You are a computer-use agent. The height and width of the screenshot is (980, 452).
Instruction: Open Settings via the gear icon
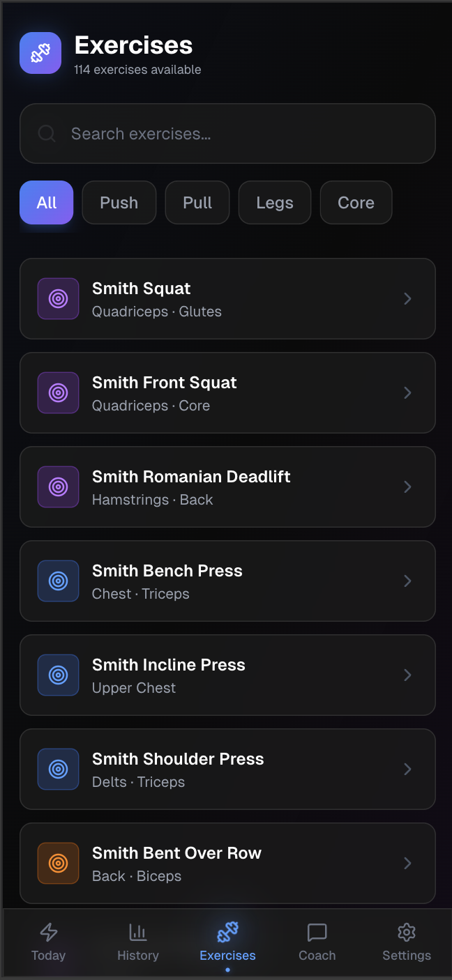(x=407, y=932)
